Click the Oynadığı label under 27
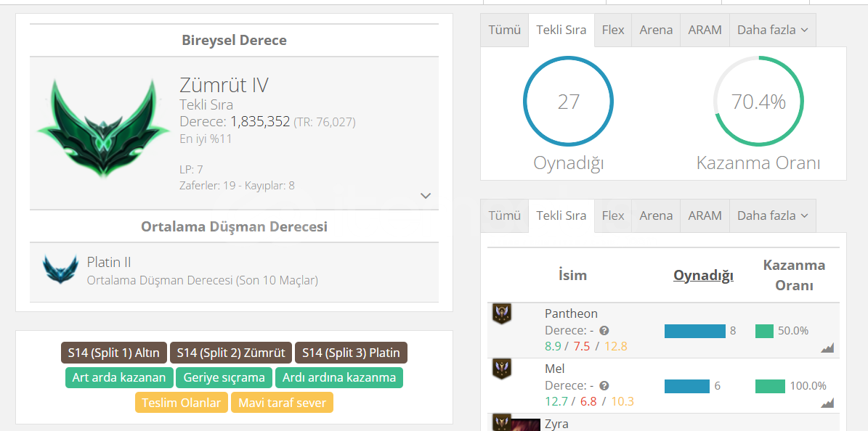 569,163
